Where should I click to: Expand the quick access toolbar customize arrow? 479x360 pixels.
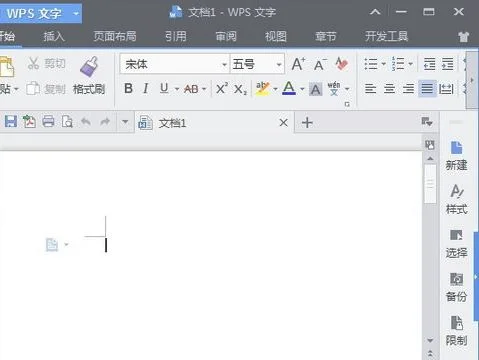click(125, 122)
